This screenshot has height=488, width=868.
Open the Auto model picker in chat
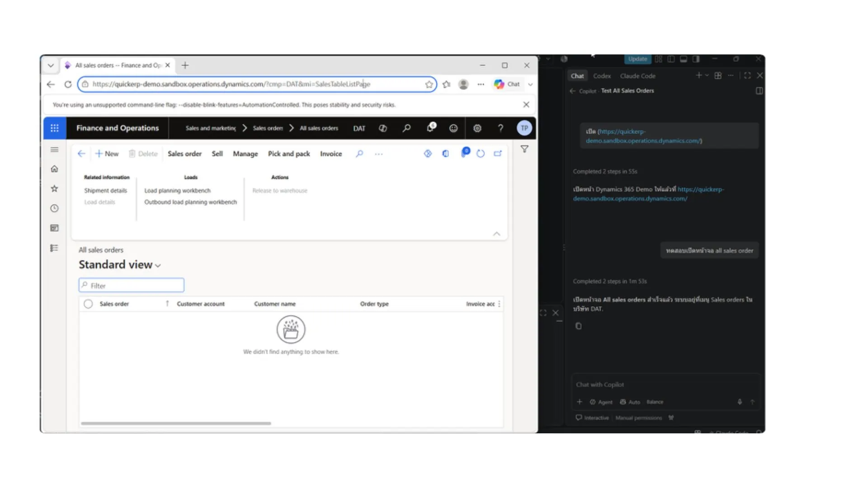pos(630,402)
